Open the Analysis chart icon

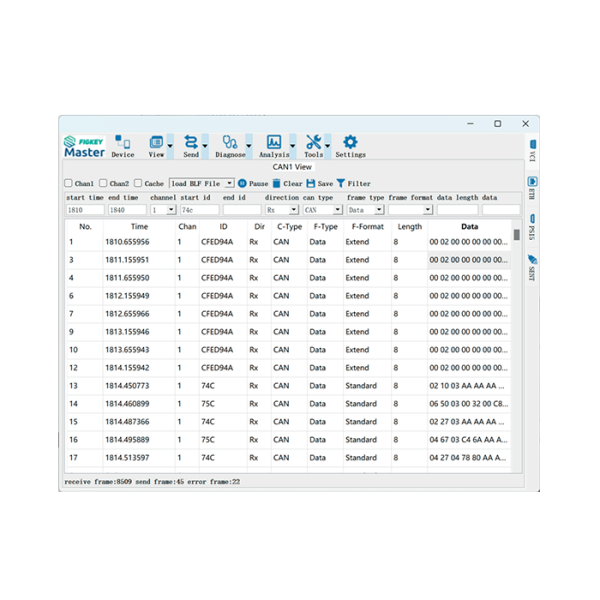click(273, 143)
